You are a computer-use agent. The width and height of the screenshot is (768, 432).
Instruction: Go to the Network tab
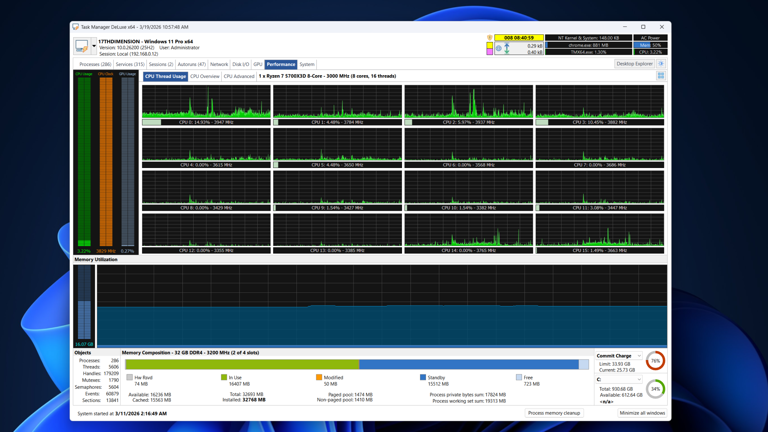tap(218, 64)
